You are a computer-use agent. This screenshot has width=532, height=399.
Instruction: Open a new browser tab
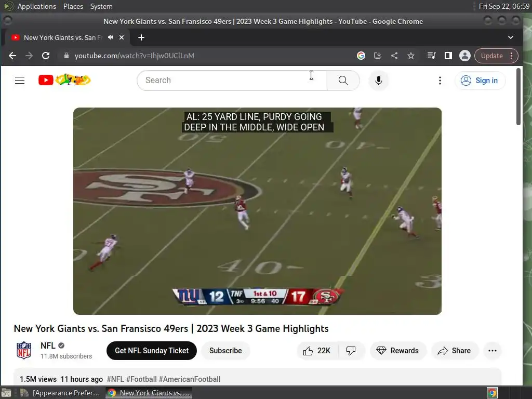click(141, 37)
